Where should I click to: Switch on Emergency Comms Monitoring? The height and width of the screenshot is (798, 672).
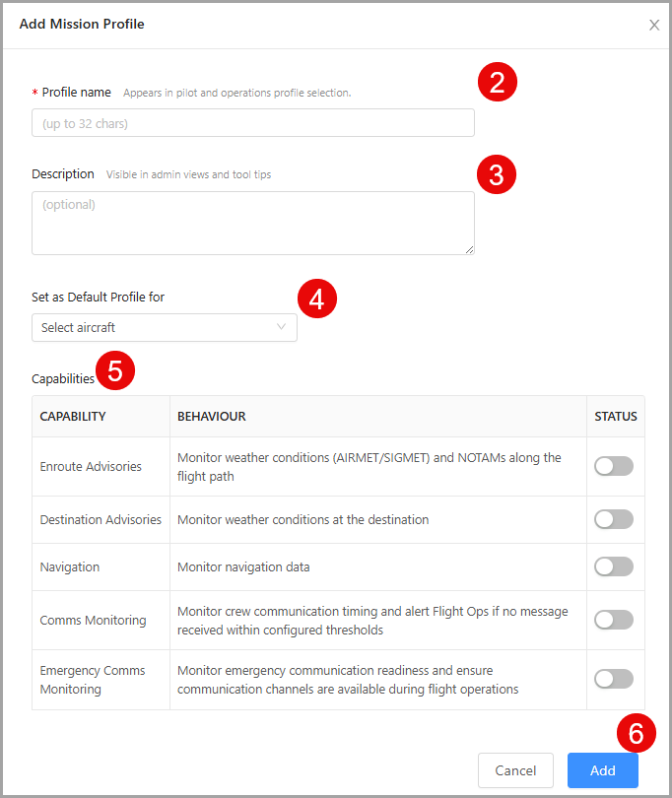click(x=614, y=679)
